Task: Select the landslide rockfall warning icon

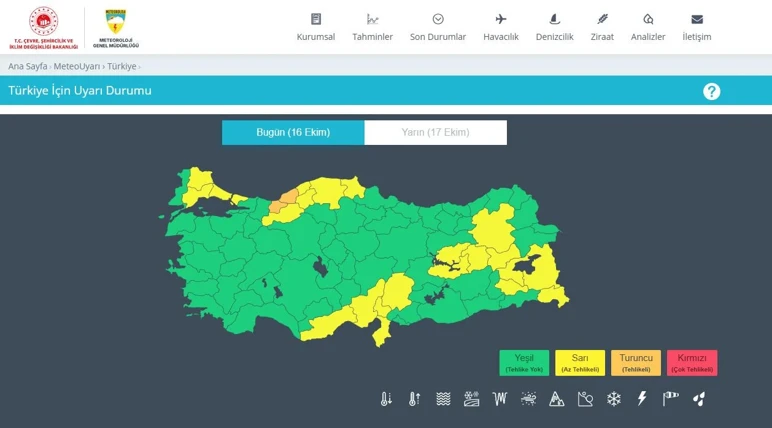Action: click(585, 399)
